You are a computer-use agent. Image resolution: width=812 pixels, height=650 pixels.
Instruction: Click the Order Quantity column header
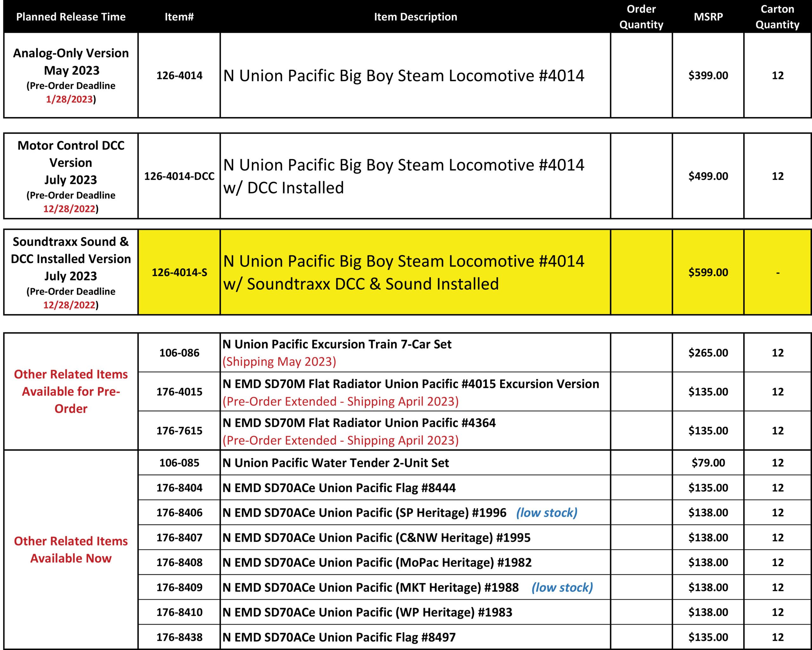(641, 17)
